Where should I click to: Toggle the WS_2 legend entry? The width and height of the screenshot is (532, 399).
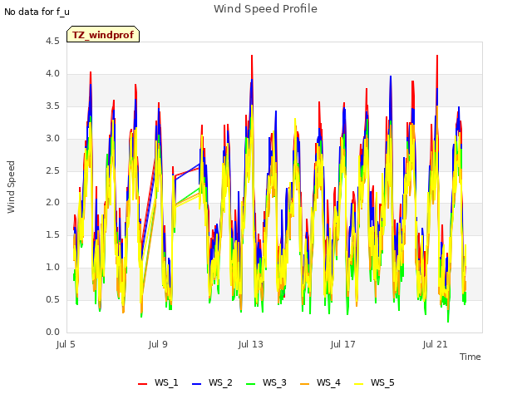[x=212, y=382]
